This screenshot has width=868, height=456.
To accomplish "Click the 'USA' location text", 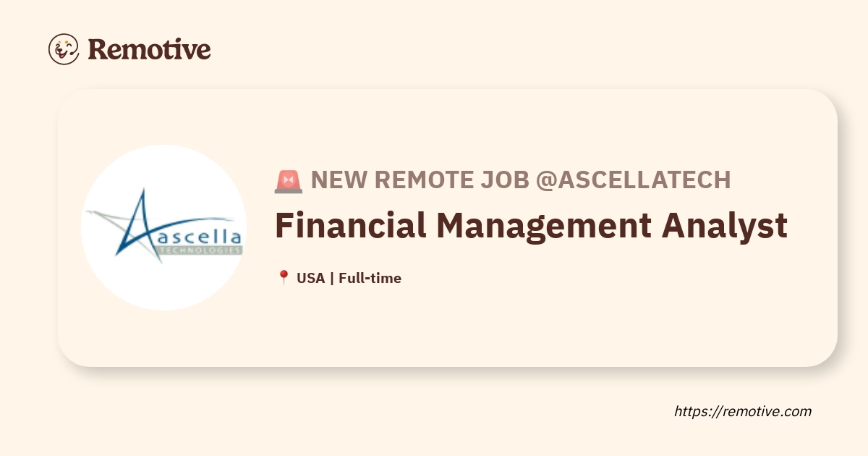I will pyautogui.click(x=311, y=278).
